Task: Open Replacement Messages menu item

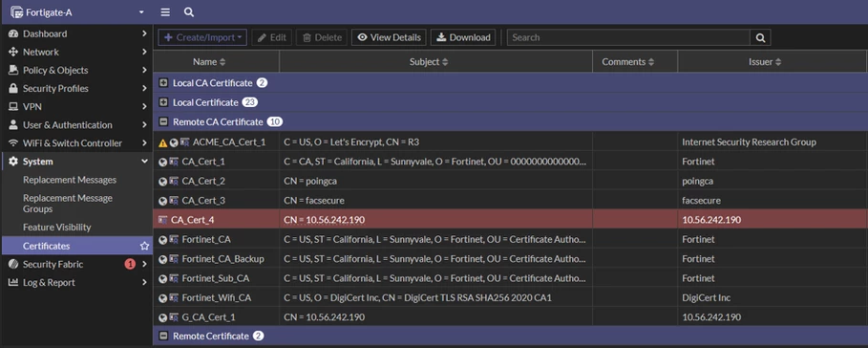Action: click(x=70, y=180)
